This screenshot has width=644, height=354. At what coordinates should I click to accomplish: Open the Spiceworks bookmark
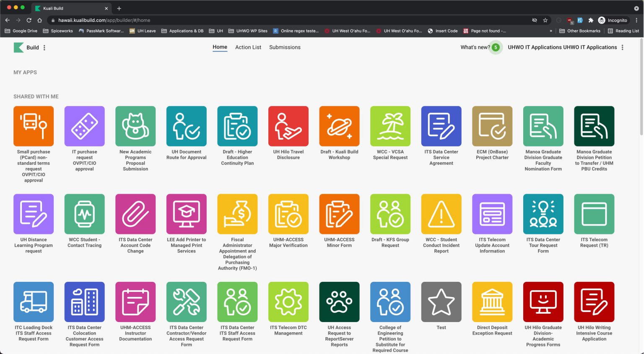pyautogui.click(x=58, y=31)
